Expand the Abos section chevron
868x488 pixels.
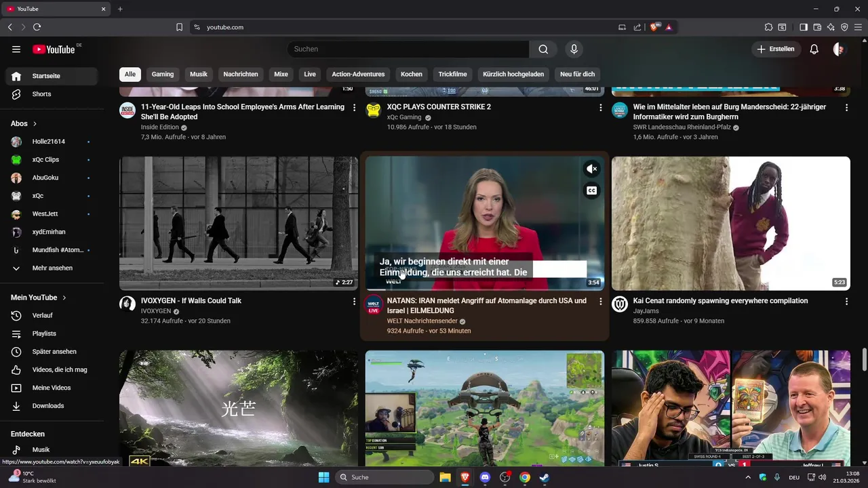pos(35,123)
